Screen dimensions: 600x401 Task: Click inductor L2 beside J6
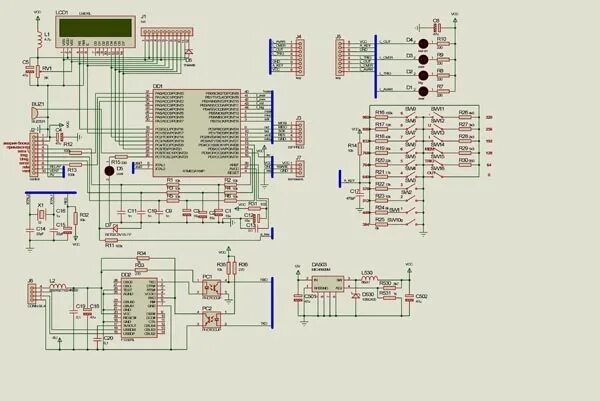[58, 287]
